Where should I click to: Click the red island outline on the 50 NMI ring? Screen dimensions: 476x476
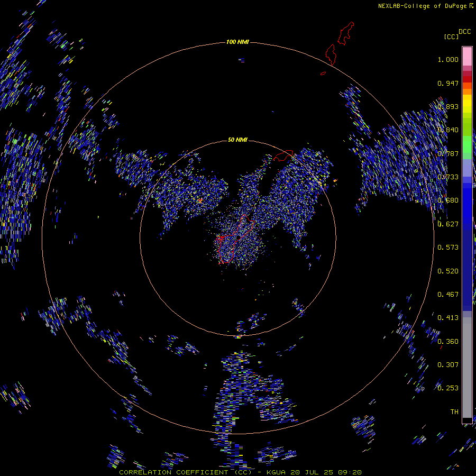pos(283,155)
